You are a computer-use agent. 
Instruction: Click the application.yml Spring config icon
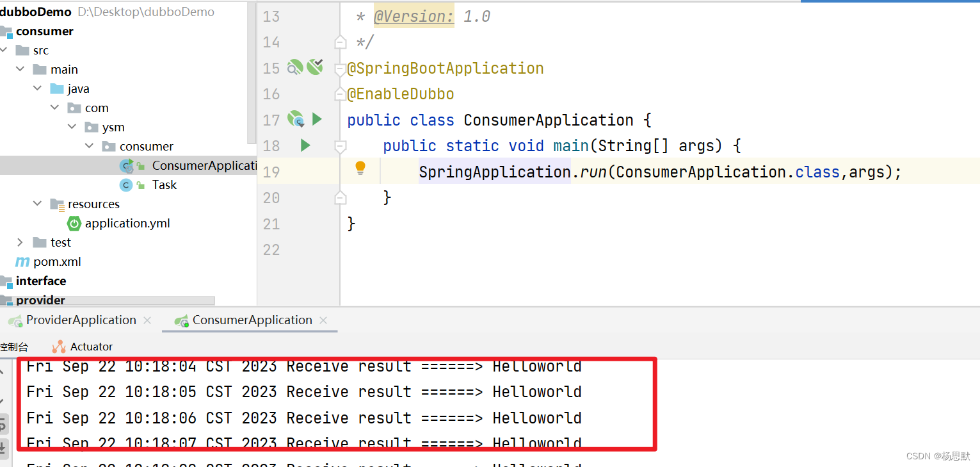[x=74, y=224]
